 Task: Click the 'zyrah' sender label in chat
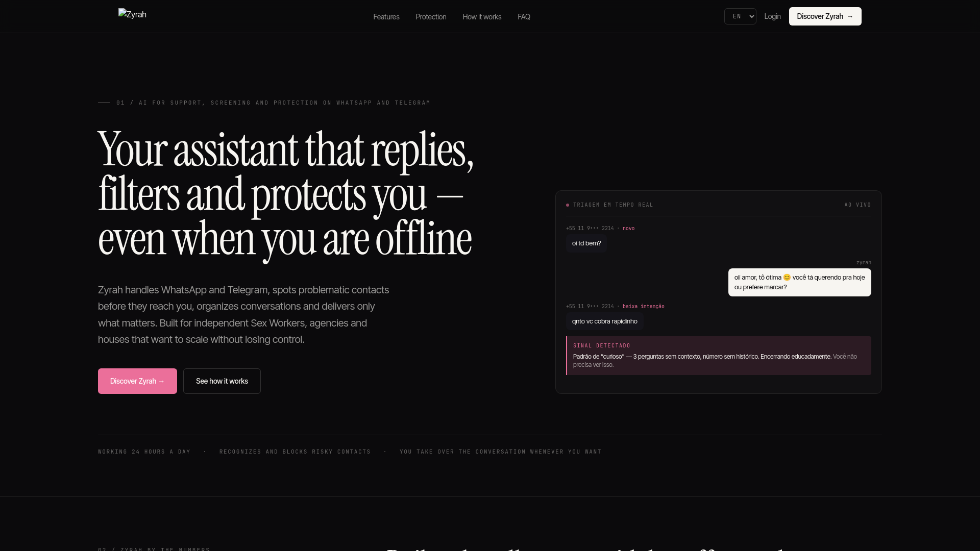[864, 263]
